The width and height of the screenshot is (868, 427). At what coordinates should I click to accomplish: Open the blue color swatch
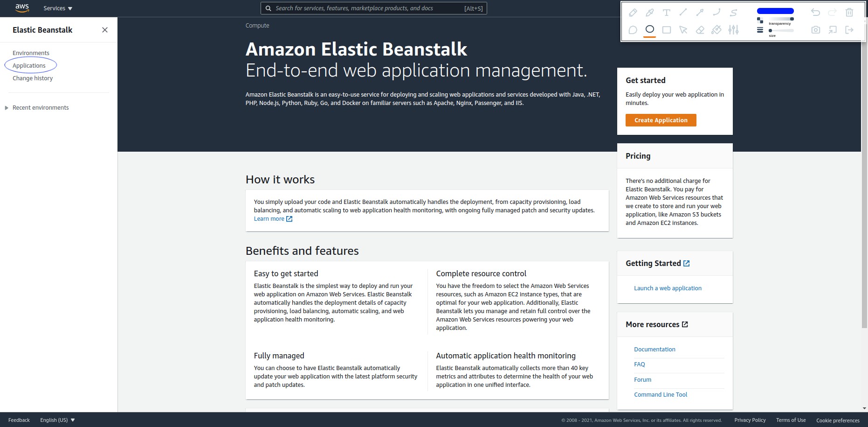click(775, 11)
